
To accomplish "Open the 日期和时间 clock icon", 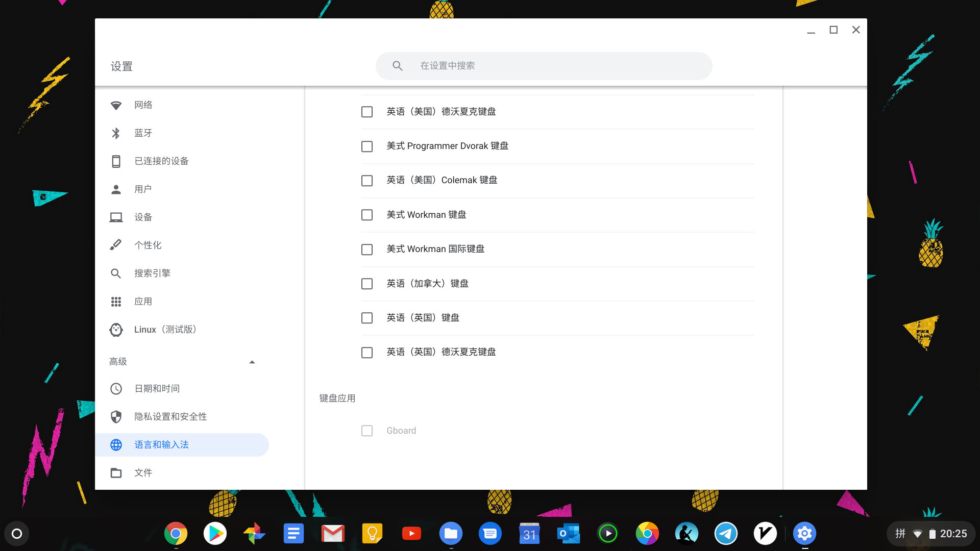I will (x=116, y=389).
